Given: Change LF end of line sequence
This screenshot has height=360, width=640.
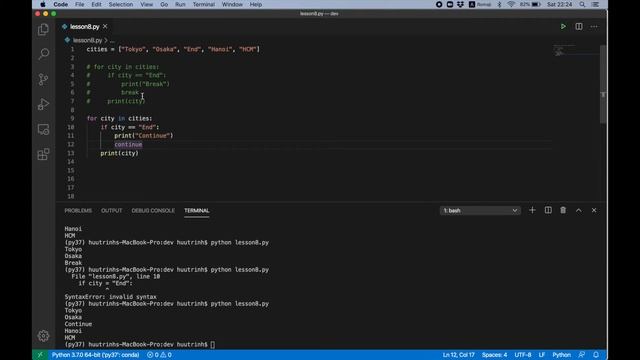Looking at the screenshot, I should click(542, 355).
